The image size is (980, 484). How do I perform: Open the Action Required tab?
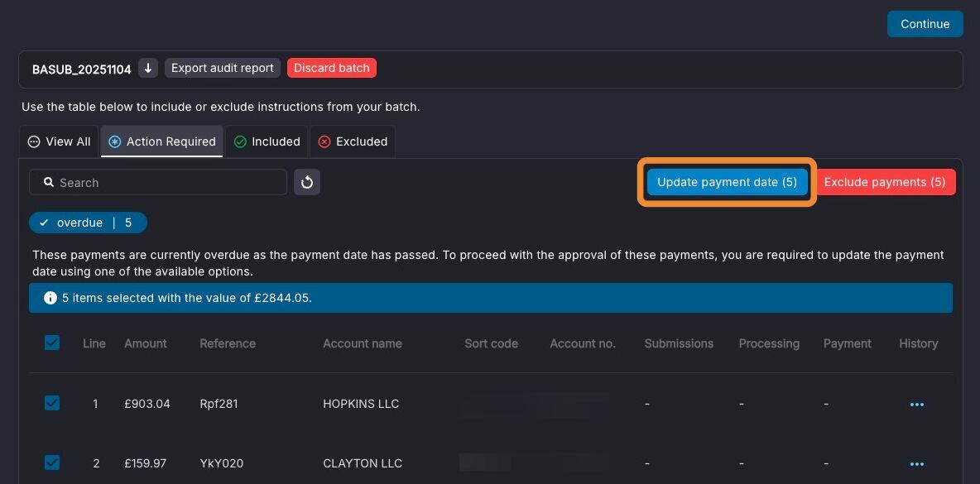(x=162, y=141)
